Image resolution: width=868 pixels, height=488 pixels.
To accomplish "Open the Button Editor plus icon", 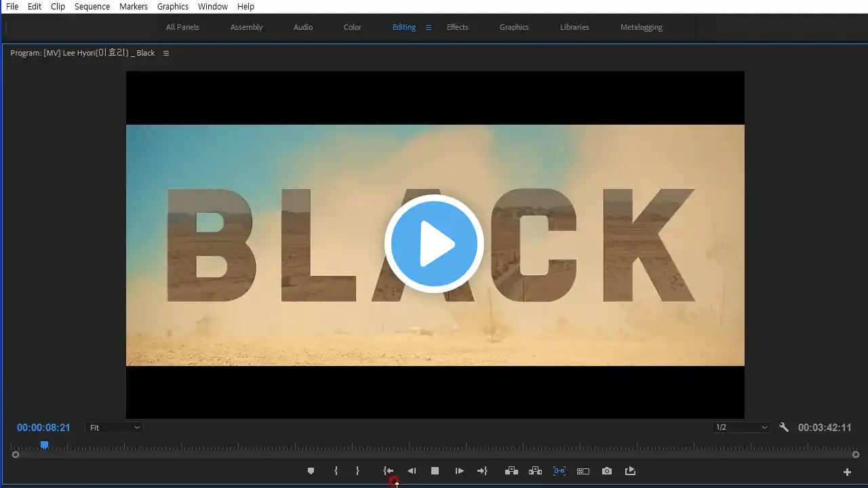I will click(847, 472).
